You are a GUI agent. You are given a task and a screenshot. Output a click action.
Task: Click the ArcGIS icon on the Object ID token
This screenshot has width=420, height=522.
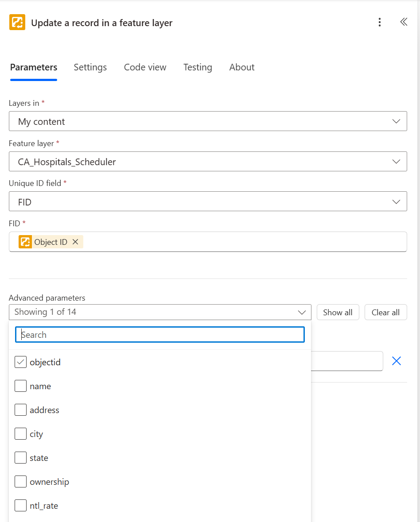coord(25,242)
